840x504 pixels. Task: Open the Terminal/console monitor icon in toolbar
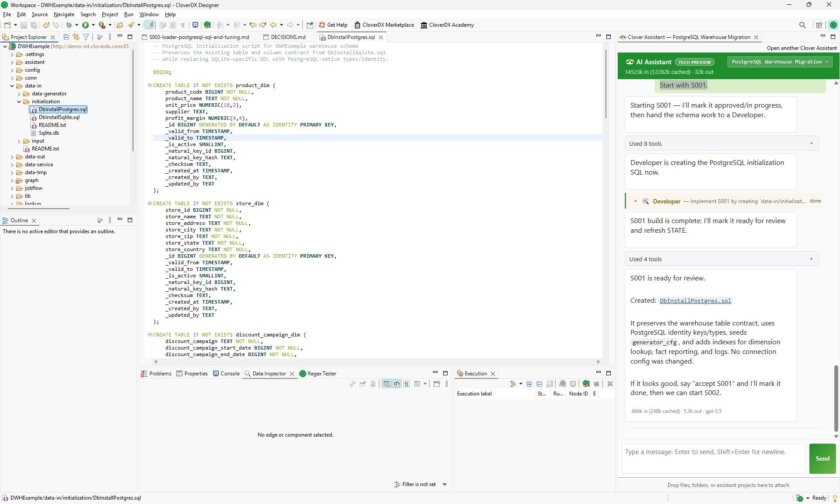click(196, 25)
